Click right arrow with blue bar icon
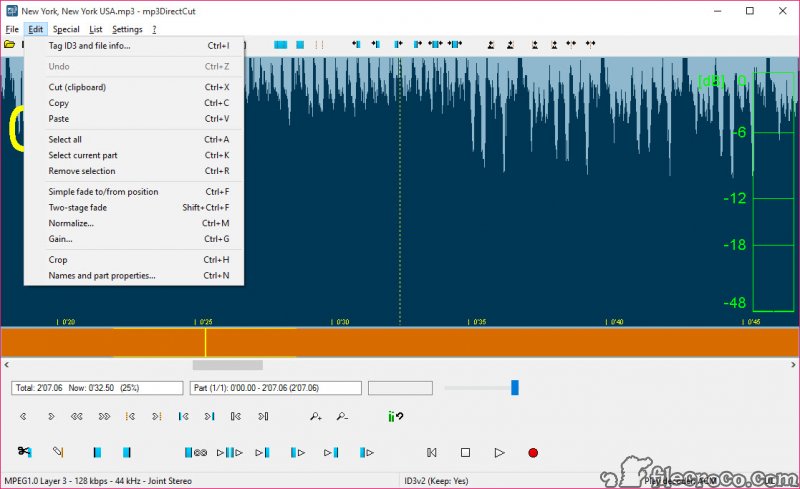Image resolution: width=800 pixels, height=489 pixels. (x=210, y=417)
